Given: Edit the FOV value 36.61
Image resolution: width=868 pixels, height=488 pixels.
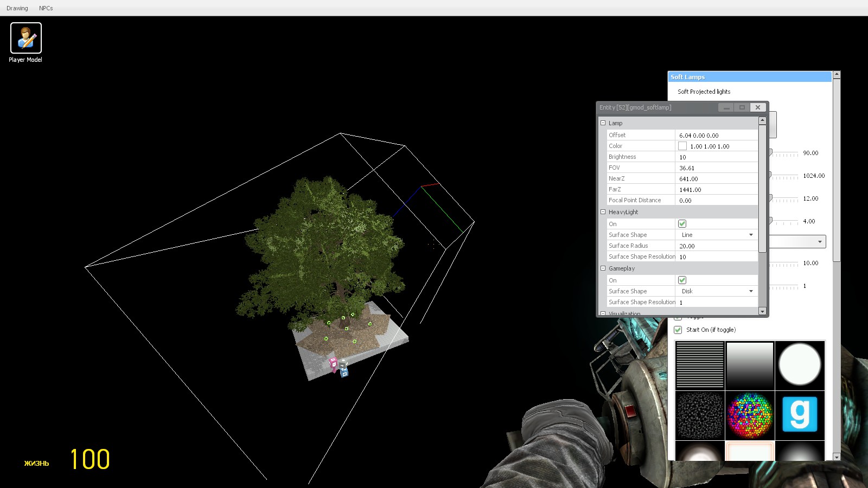Looking at the screenshot, I should (717, 168).
